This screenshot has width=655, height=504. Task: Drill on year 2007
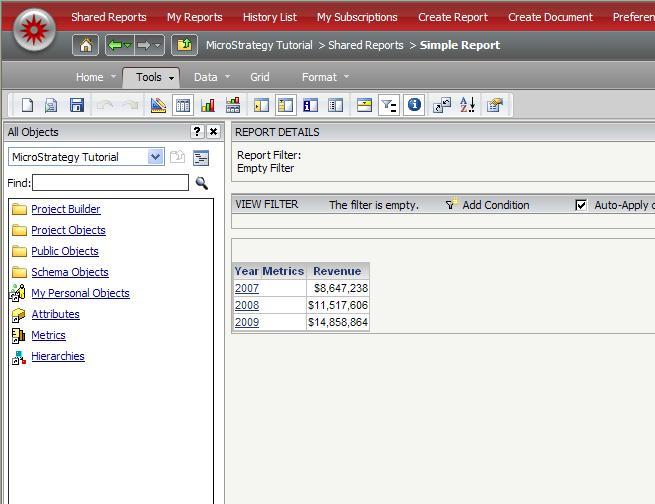(x=247, y=288)
